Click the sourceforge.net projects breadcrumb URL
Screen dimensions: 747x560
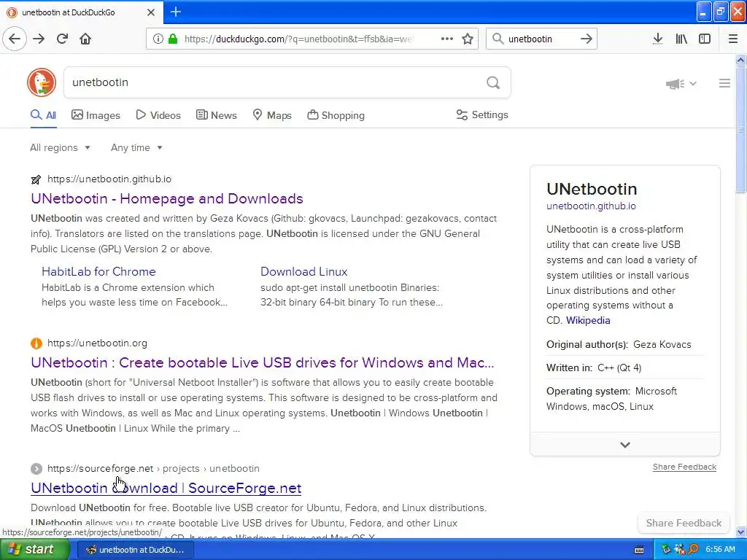point(153,469)
